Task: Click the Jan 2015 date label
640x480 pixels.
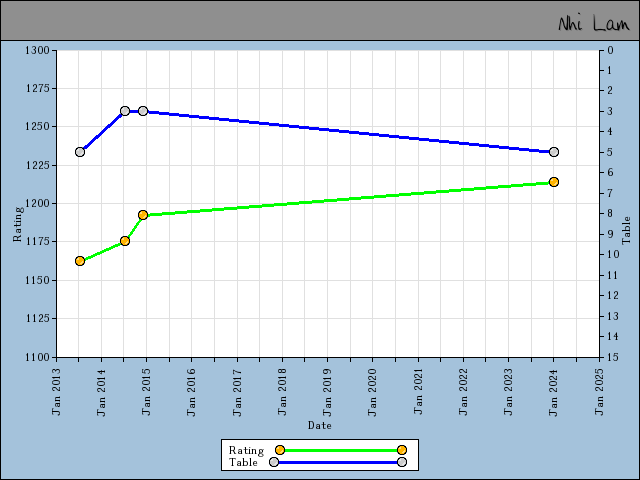Action: [146, 392]
